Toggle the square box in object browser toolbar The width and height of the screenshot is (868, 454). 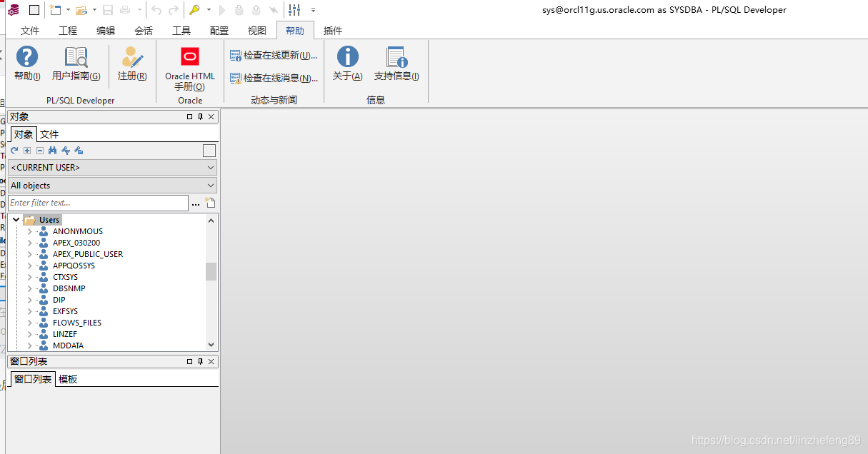coord(209,151)
